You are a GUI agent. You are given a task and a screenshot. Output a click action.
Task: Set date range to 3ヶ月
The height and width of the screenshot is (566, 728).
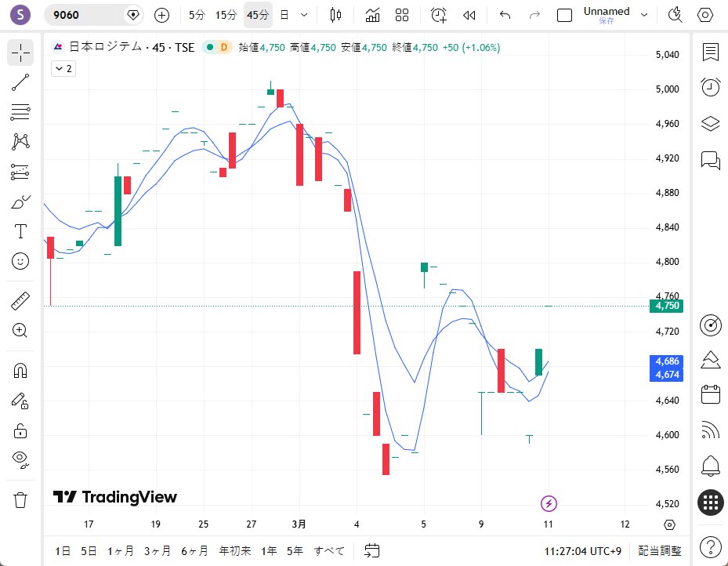coord(158,551)
